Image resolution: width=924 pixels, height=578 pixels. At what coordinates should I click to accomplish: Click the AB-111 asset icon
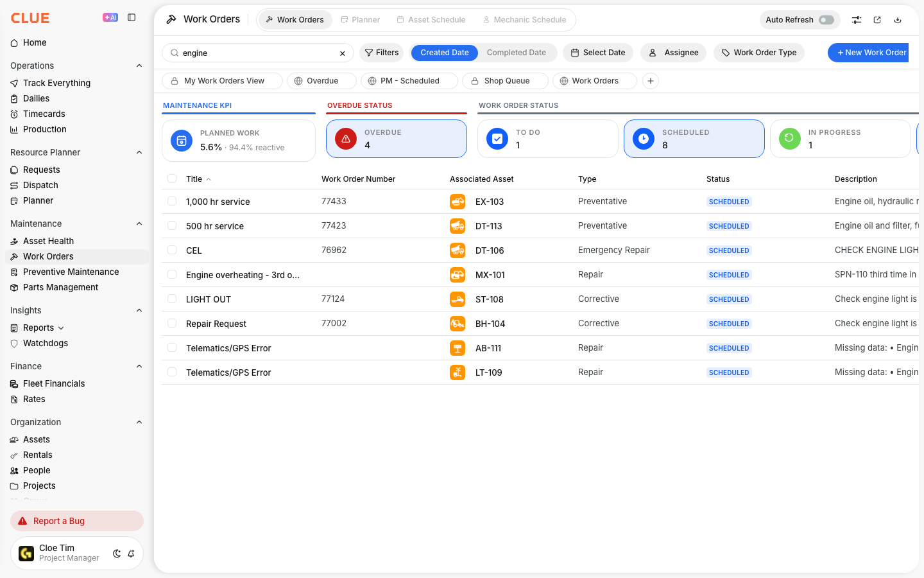pyautogui.click(x=458, y=348)
